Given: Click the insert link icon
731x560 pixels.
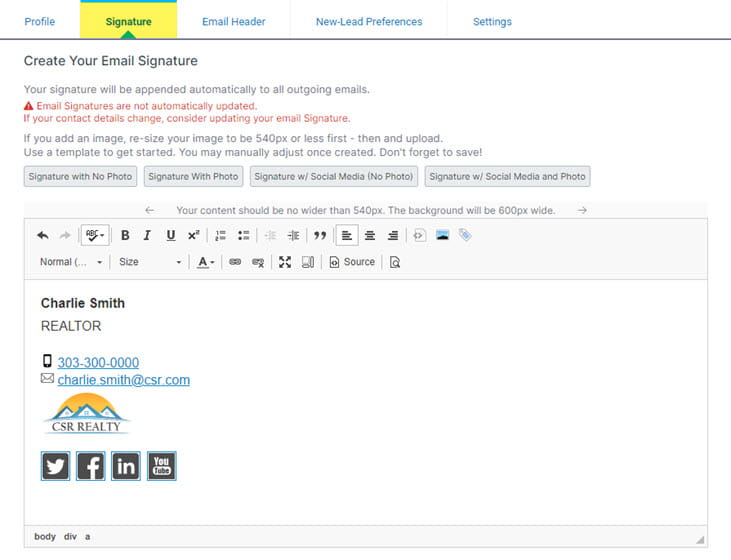Looking at the screenshot, I should (x=235, y=262).
